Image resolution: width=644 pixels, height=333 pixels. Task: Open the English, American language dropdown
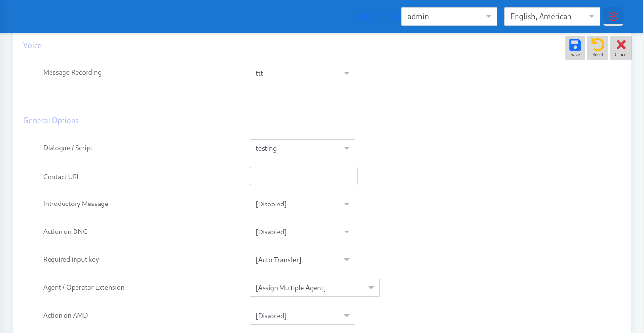[x=552, y=16]
